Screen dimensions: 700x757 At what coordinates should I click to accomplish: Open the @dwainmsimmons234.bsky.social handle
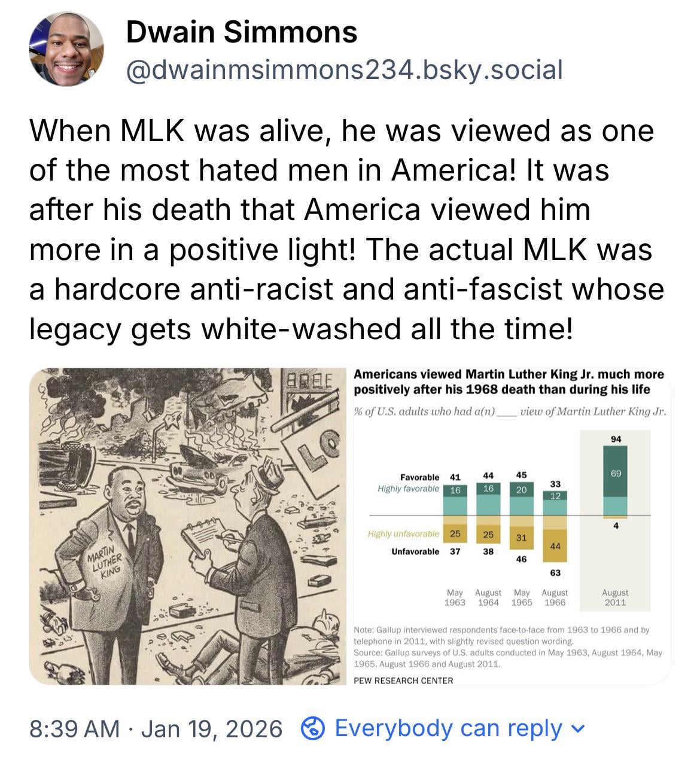344,70
